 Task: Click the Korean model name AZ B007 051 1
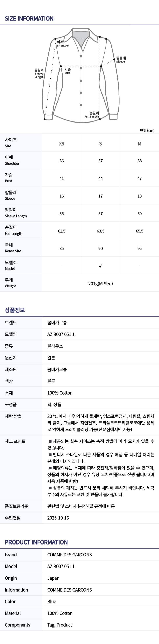tap(61, 334)
